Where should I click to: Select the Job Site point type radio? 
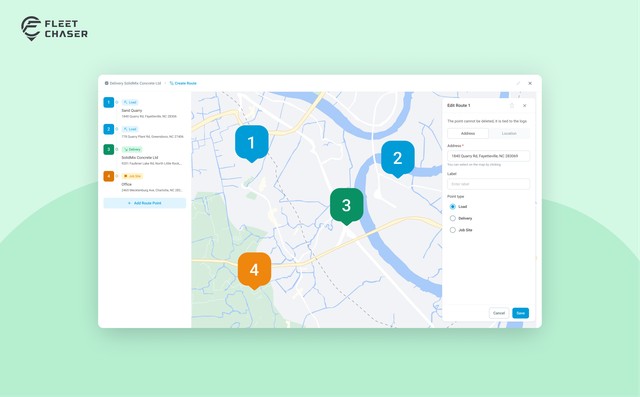[x=453, y=230]
